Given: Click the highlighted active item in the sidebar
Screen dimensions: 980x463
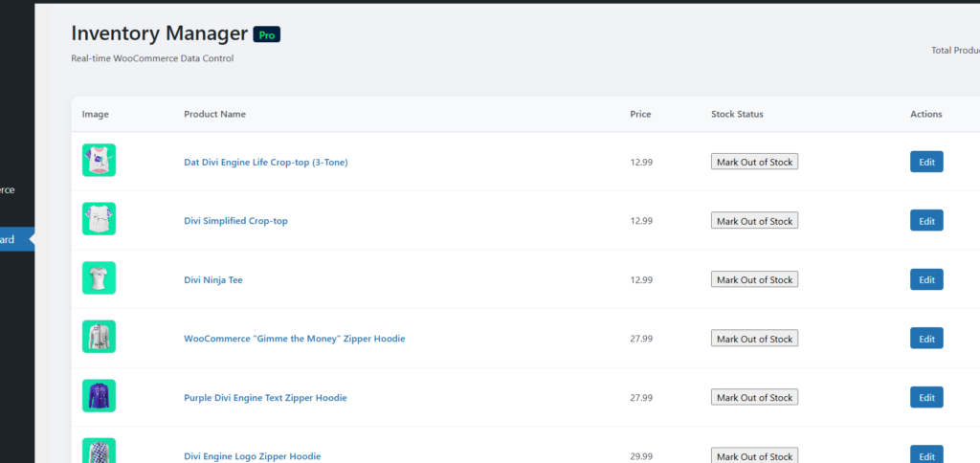Looking at the screenshot, I should (14, 239).
